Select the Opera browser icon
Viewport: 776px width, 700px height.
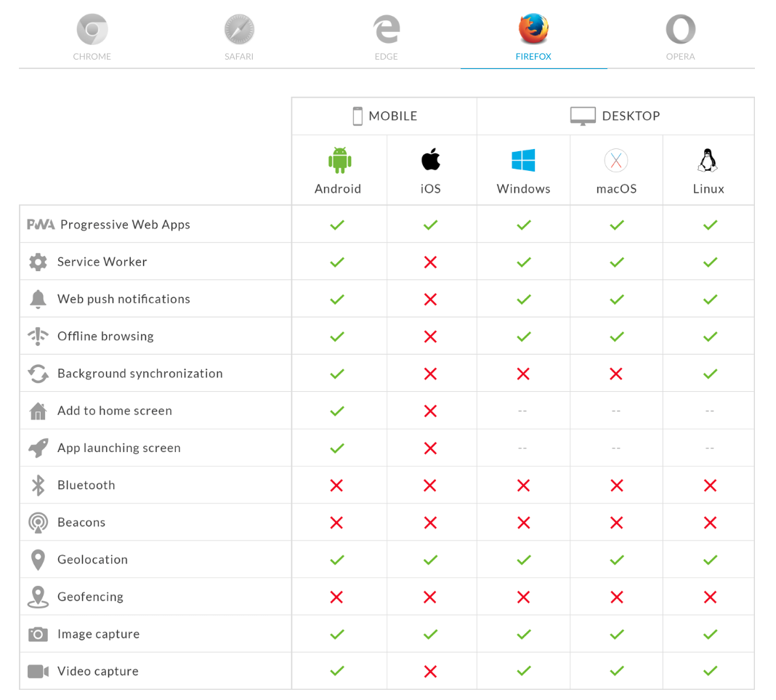coord(681,29)
